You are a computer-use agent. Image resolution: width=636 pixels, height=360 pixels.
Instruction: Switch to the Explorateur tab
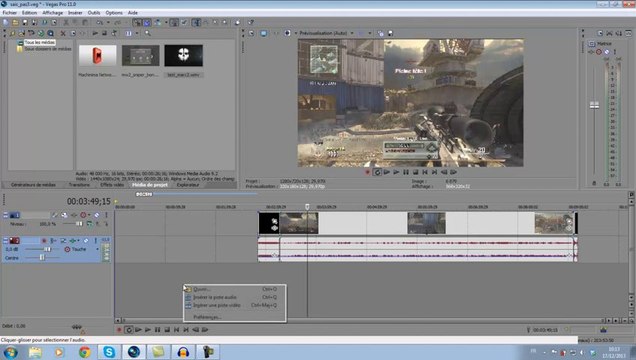[188, 185]
